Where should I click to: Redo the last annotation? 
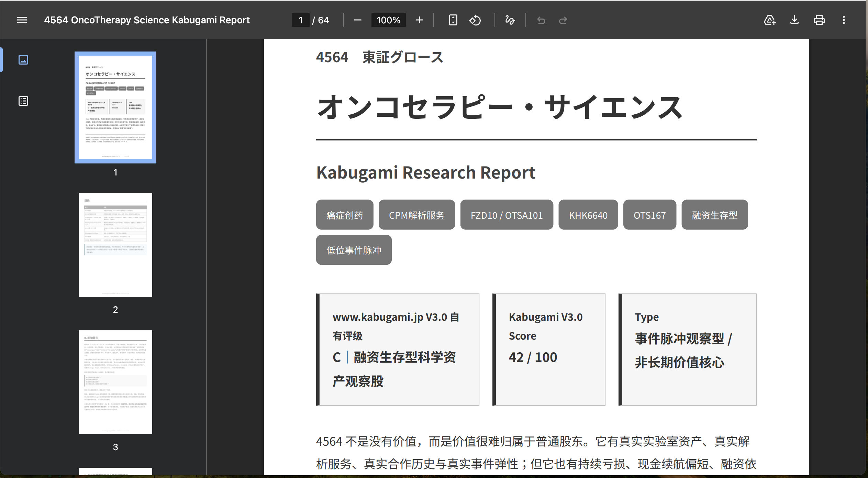pos(563,20)
